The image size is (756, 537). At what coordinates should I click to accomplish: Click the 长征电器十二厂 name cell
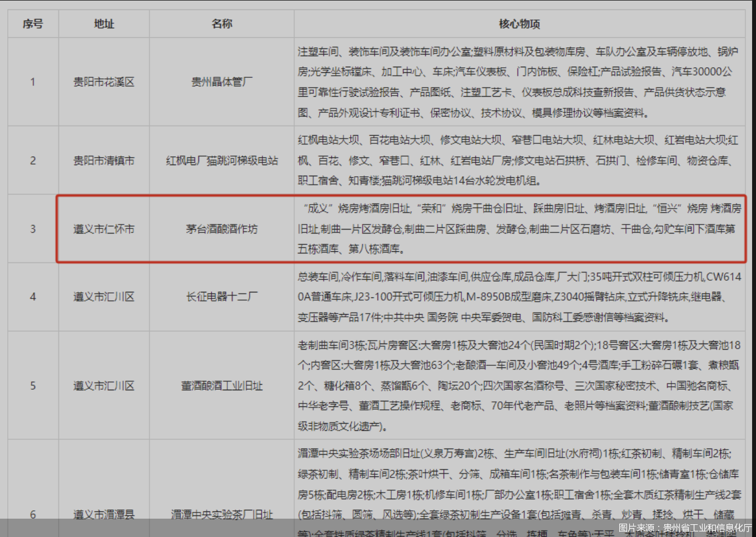[221, 297]
